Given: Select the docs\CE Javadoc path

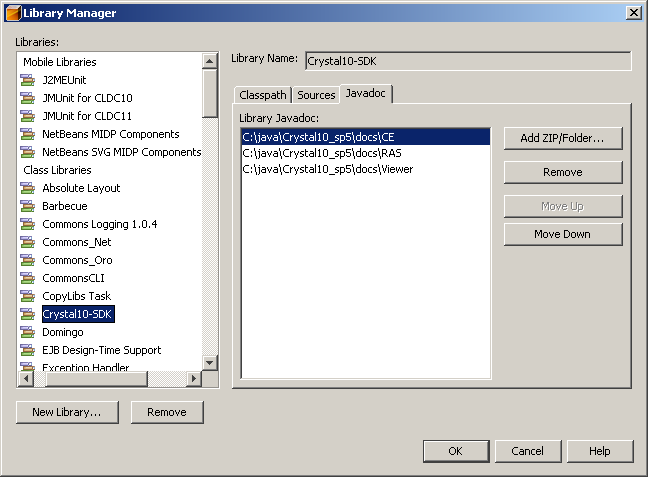Looking at the screenshot, I should coord(366,137).
